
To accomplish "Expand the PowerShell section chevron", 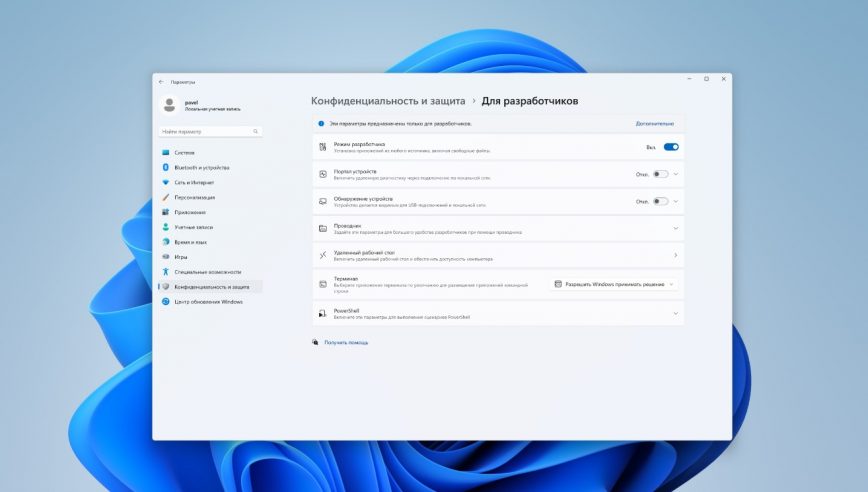I will tap(675, 314).
